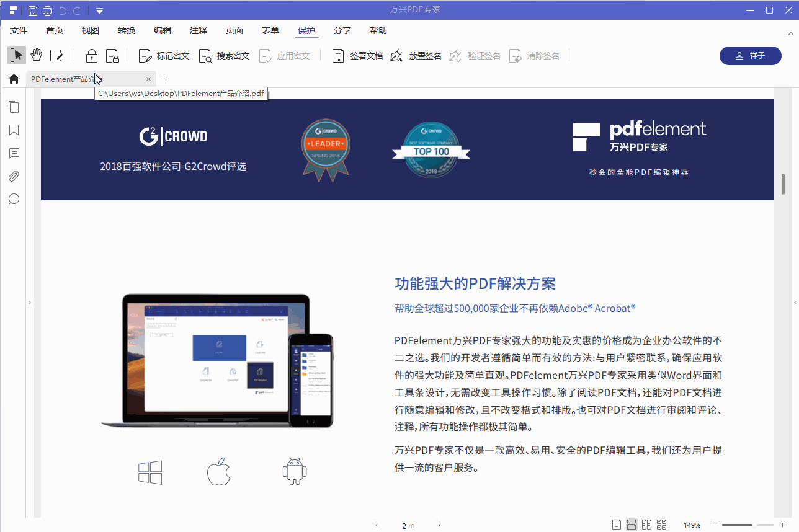Click the 签署文档 sign document tool
Viewport: 799px width, 532px height.
(x=357, y=55)
